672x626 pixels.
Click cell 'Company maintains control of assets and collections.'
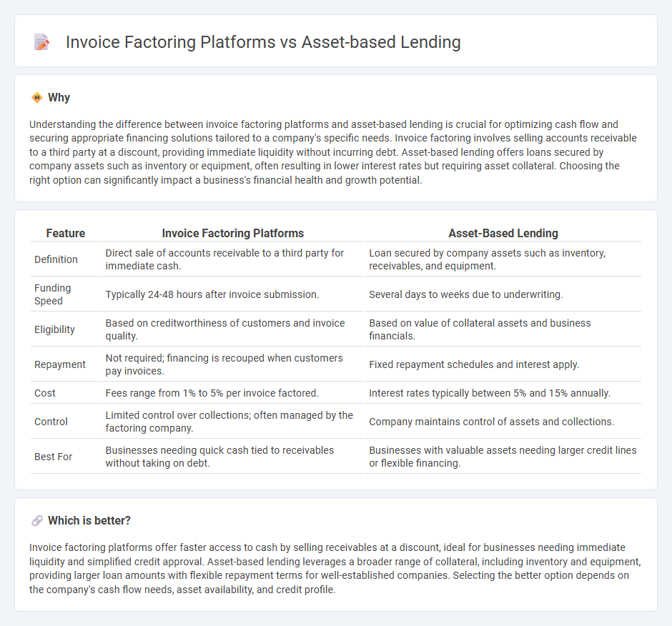503,422
